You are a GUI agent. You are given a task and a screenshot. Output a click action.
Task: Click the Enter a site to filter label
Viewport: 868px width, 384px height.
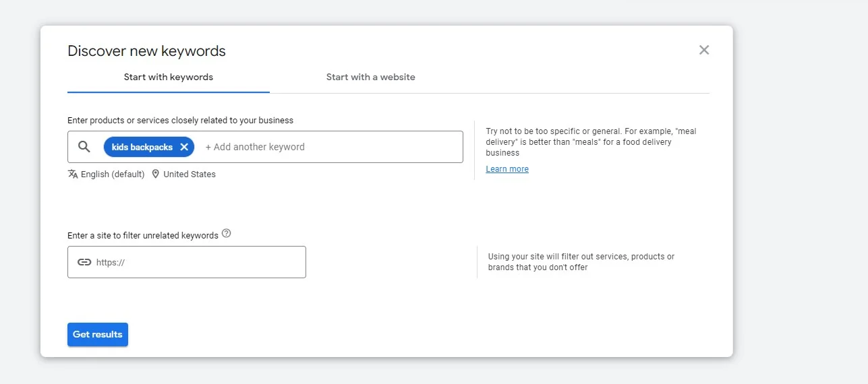(143, 236)
